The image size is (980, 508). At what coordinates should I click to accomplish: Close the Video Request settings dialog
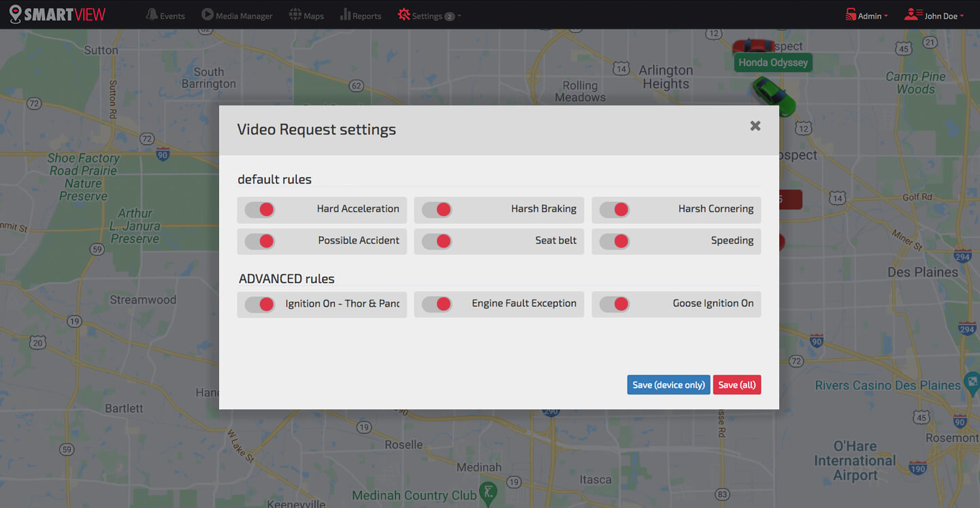pyautogui.click(x=755, y=126)
